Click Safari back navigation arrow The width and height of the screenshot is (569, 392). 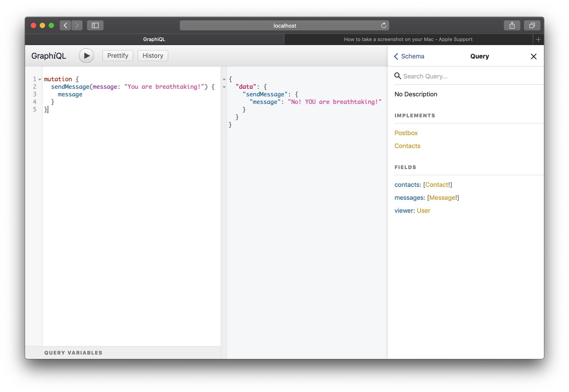point(65,25)
